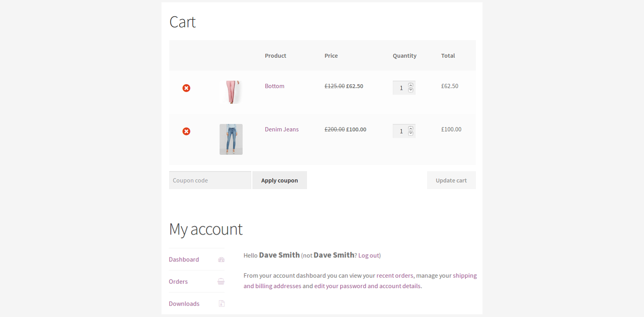
Task: Click the struck-through £125.00 price
Action: pyautogui.click(x=335, y=86)
